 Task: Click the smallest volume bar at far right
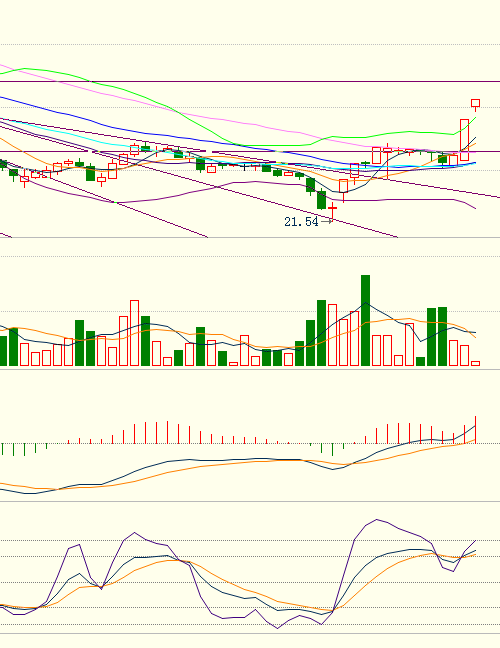(476, 364)
